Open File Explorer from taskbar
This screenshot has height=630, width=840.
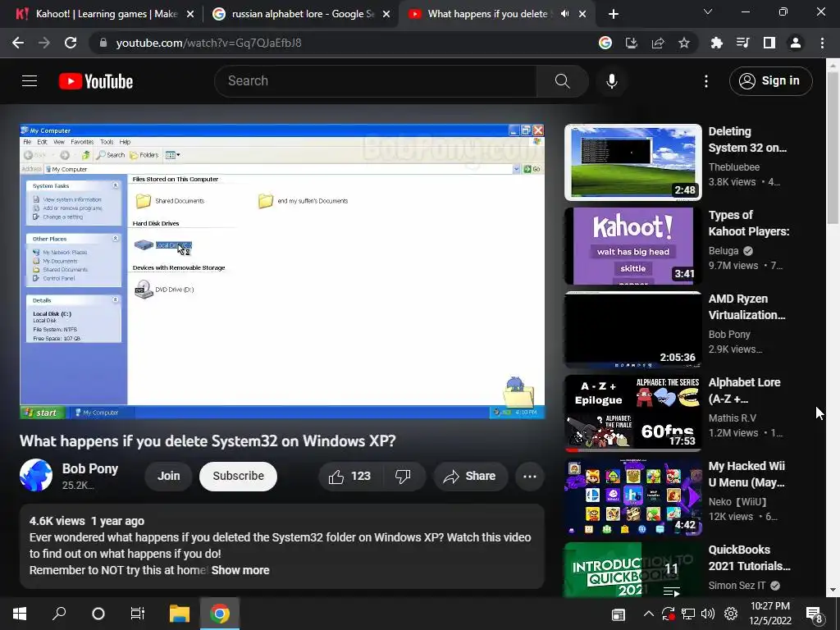(180, 614)
